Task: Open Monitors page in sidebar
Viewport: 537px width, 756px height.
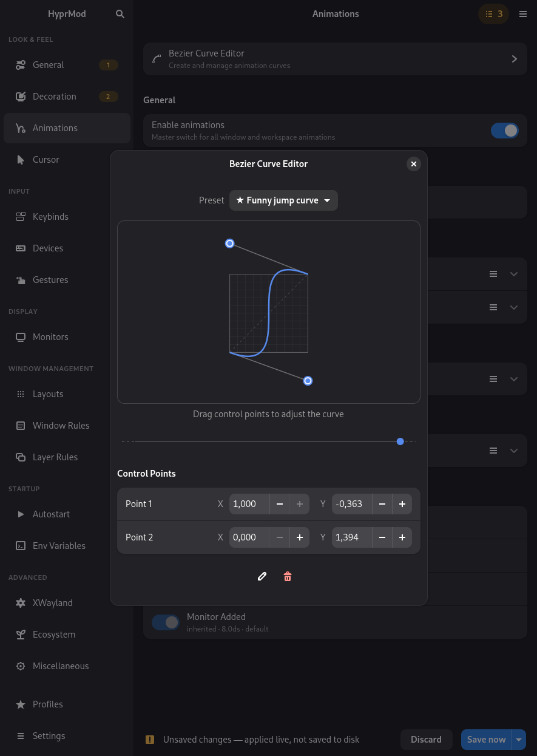Action: point(67,337)
